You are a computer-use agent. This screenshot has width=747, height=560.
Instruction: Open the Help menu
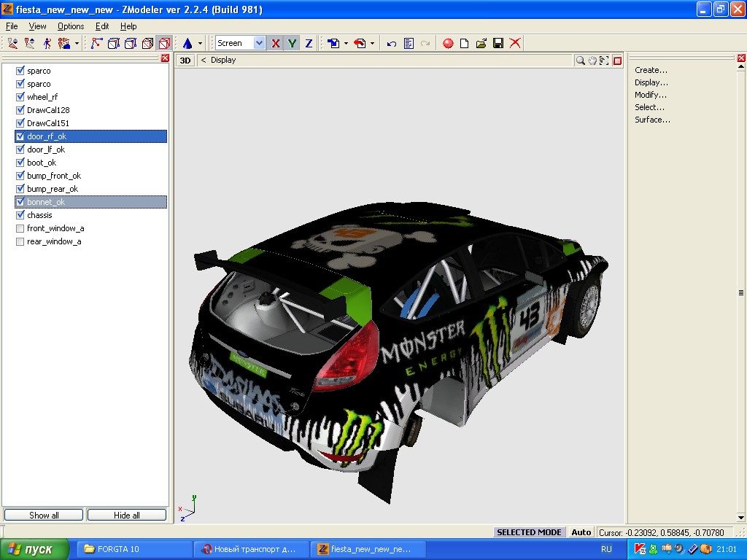[x=128, y=26]
